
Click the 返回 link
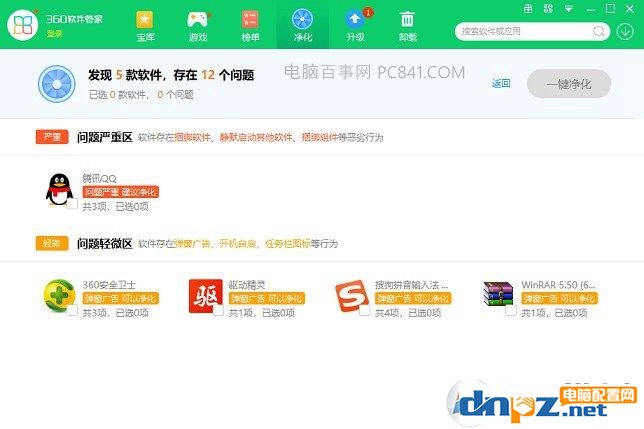click(501, 83)
